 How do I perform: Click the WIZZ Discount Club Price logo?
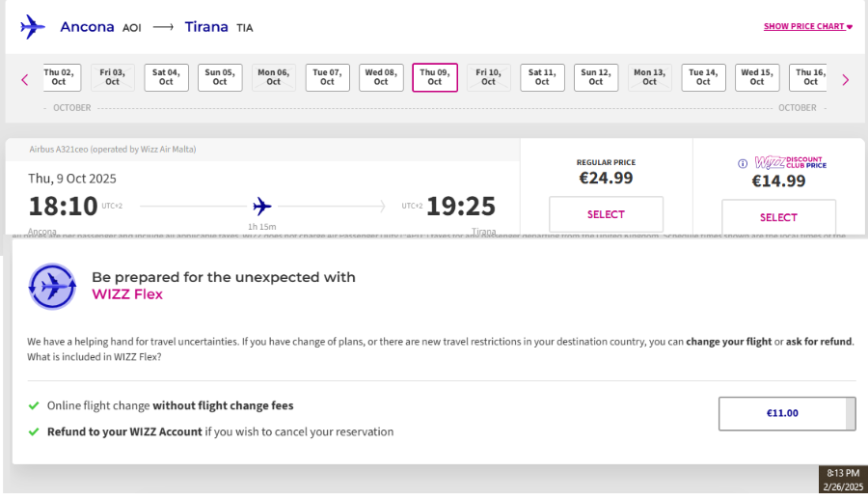(x=791, y=162)
